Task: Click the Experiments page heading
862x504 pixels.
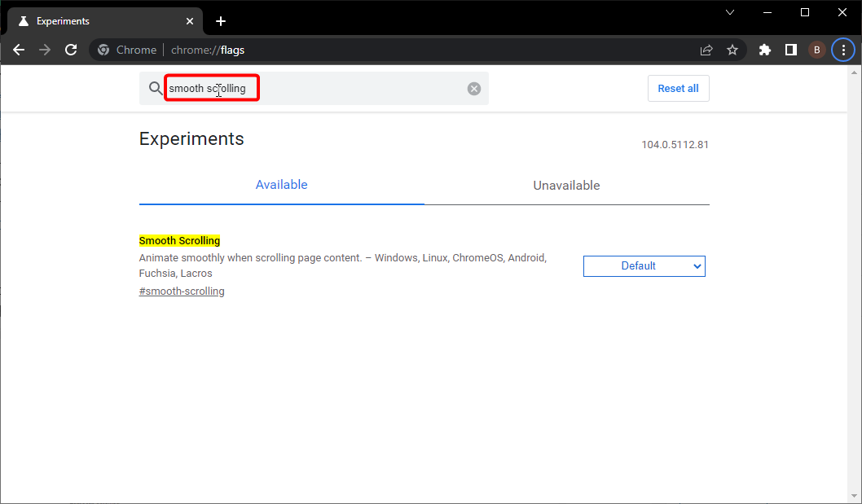Action: pos(191,139)
